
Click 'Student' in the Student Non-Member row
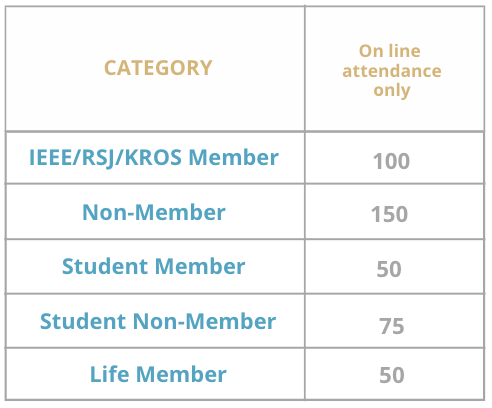point(83,321)
